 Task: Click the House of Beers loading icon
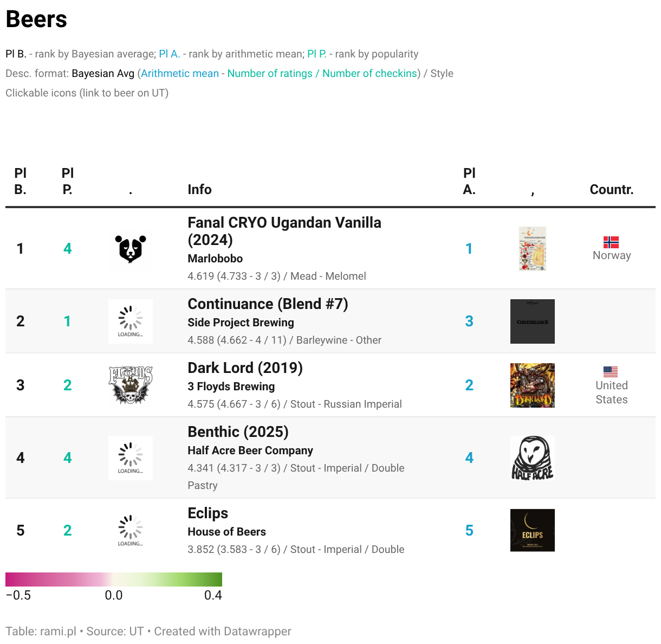click(130, 531)
